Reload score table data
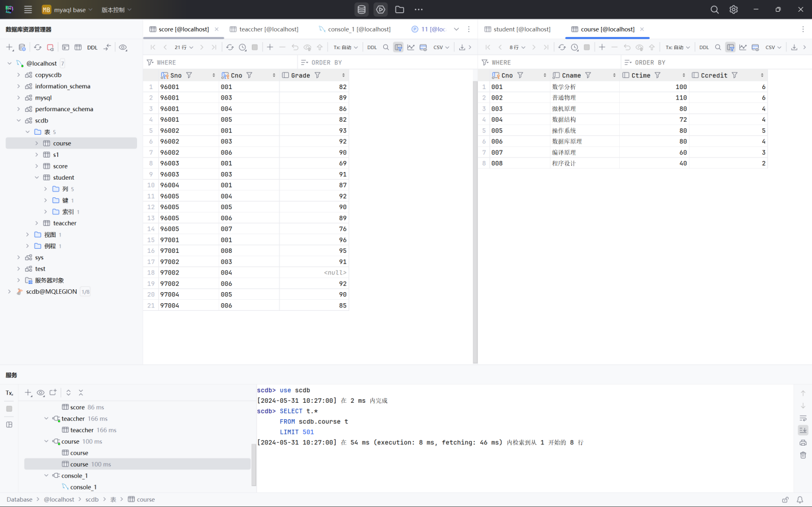 point(230,47)
